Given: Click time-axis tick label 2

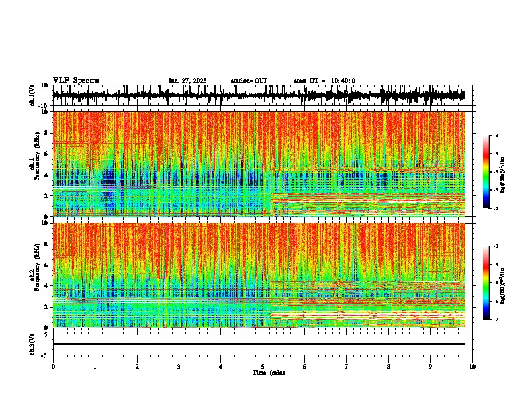Looking at the screenshot, I should pyautogui.click(x=137, y=367).
